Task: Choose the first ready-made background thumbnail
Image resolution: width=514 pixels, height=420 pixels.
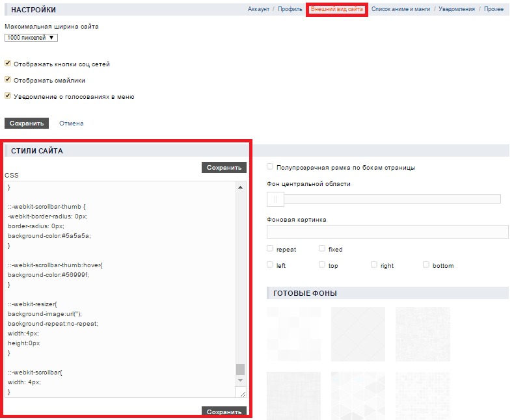Action: [x=293, y=334]
